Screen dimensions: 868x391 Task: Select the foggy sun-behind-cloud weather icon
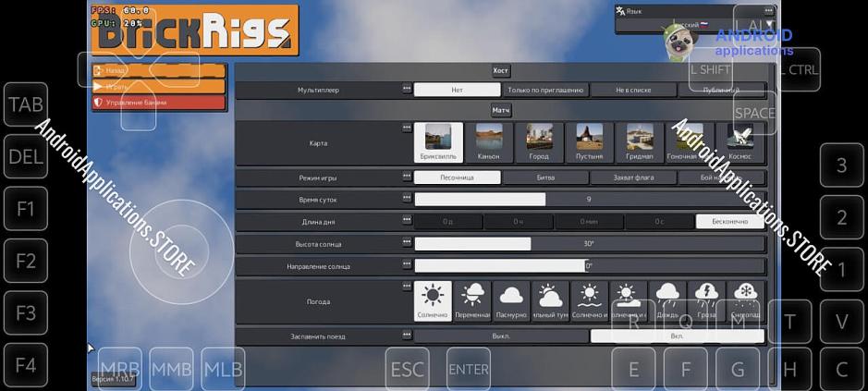[550, 300]
